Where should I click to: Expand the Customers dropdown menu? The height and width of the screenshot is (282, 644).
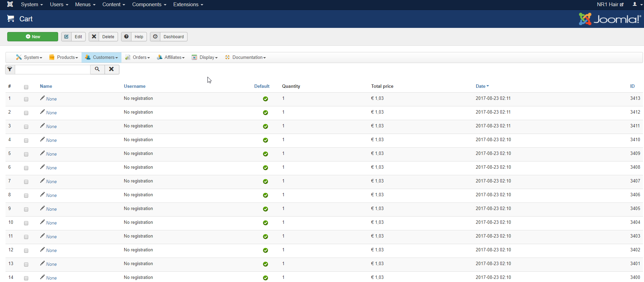[101, 58]
